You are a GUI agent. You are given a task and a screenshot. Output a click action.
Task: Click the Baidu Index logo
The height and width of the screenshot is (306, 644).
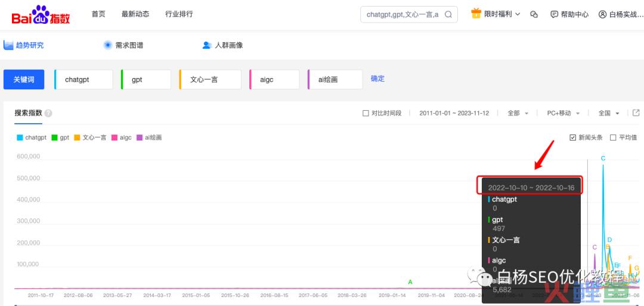coord(41,15)
